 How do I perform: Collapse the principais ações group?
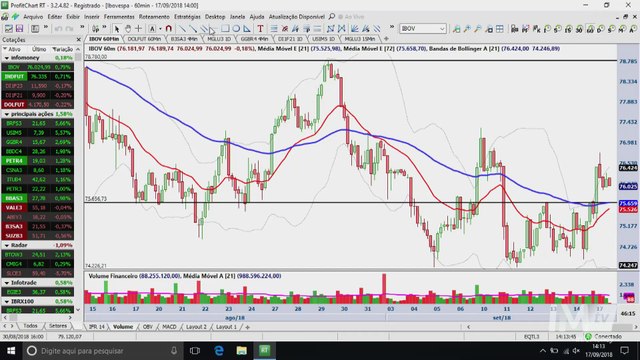(x=7, y=114)
